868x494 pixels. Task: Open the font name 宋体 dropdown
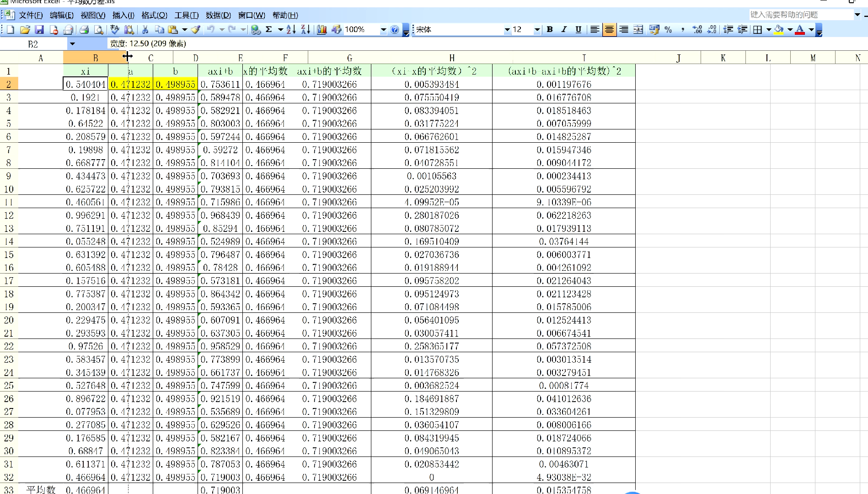[507, 30]
